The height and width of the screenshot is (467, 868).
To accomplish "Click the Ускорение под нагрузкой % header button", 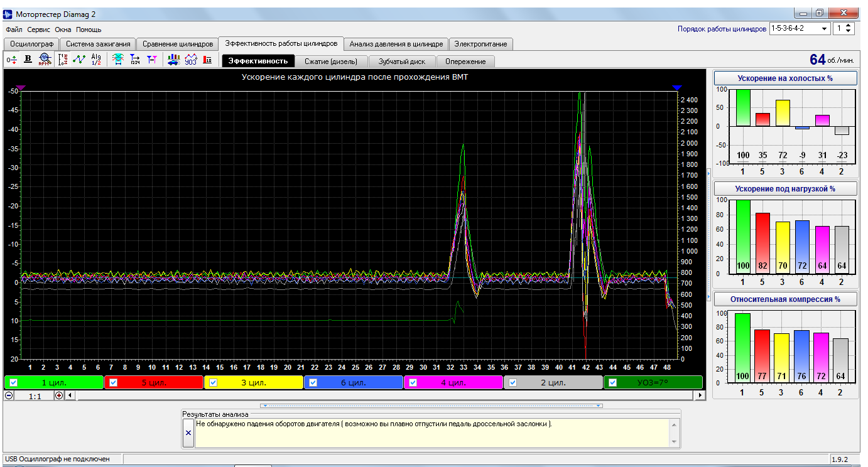I will point(786,188).
